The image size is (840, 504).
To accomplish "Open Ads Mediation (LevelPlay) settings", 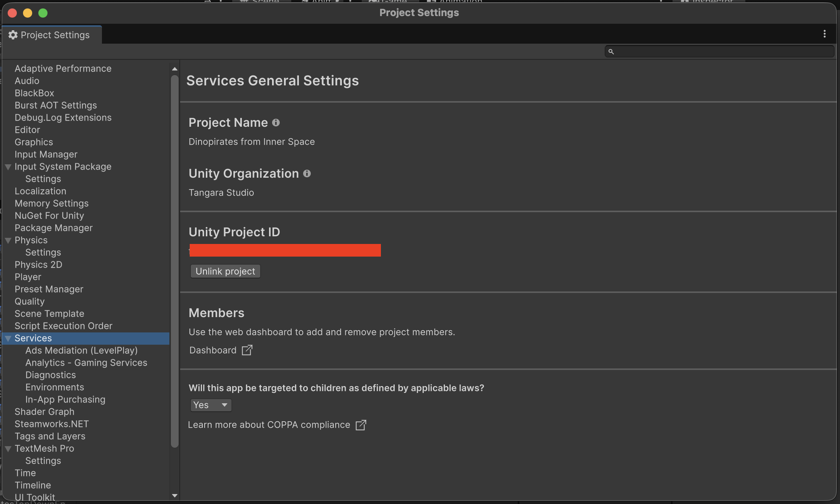I will (x=81, y=350).
